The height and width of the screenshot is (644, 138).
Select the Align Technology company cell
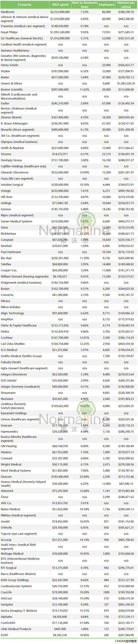[x=12, y=313]
